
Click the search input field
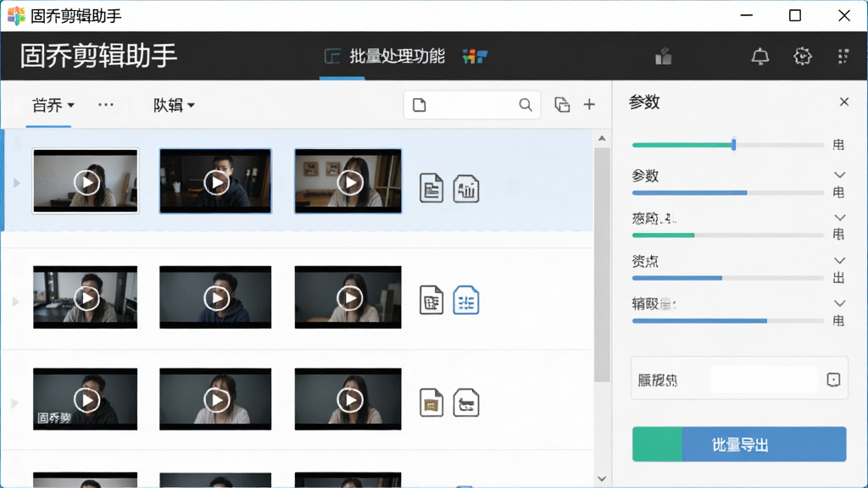(472, 104)
